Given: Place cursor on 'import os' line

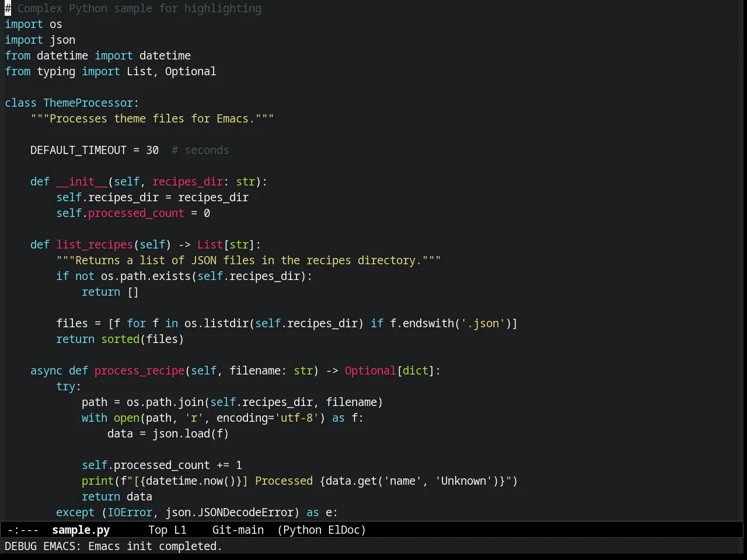Looking at the screenshot, I should (33, 24).
